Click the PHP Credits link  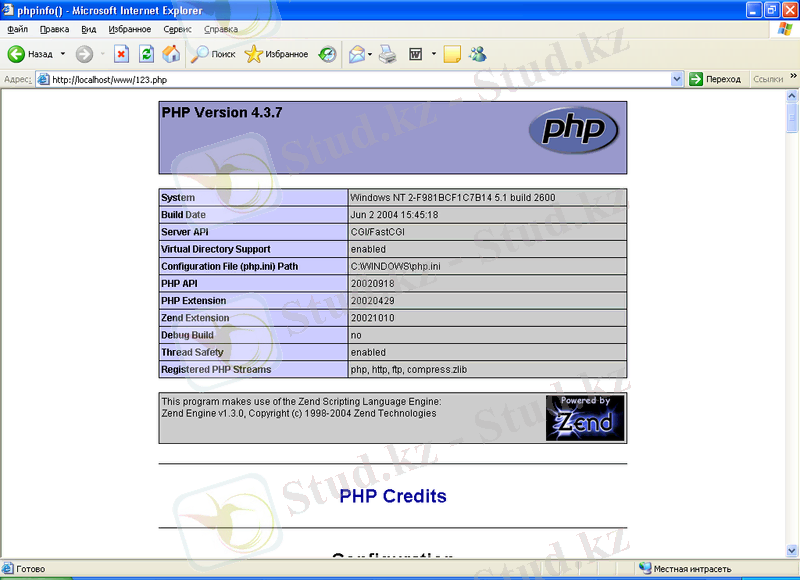(x=392, y=496)
